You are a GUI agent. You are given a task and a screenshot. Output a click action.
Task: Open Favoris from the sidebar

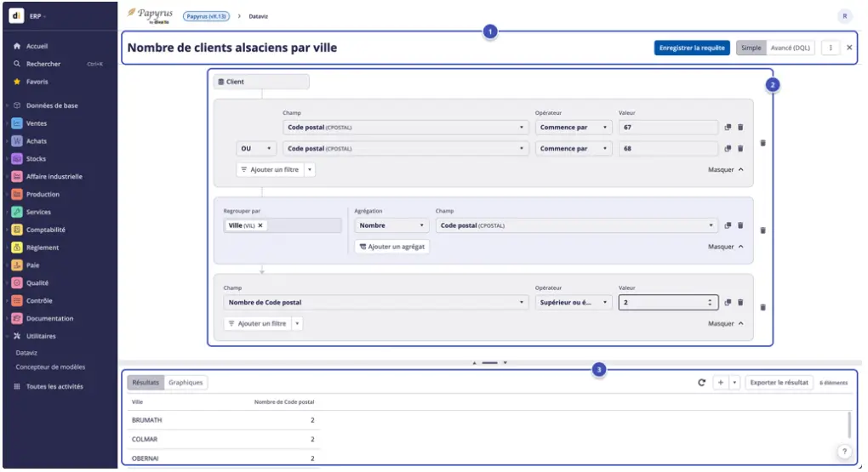pyautogui.click(x=37, y=82)
